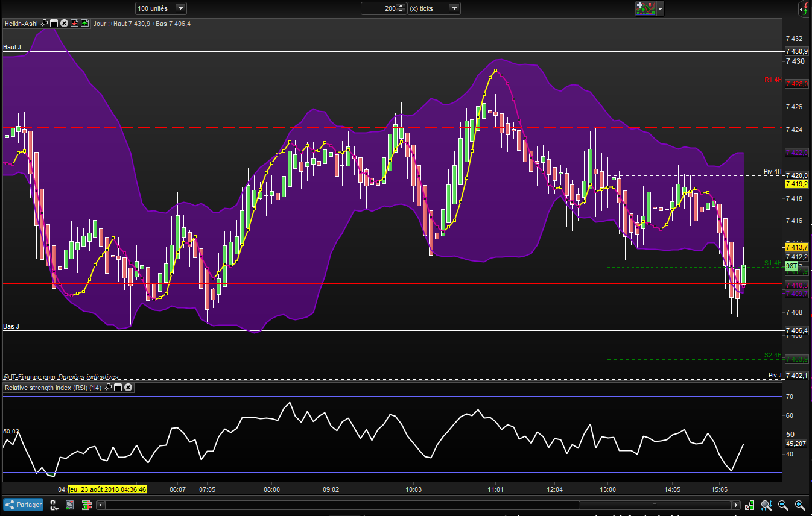Open the 100 unités dropdown
Image resolution: width=812 pixels, height=516 pixels.
(180, 8)
